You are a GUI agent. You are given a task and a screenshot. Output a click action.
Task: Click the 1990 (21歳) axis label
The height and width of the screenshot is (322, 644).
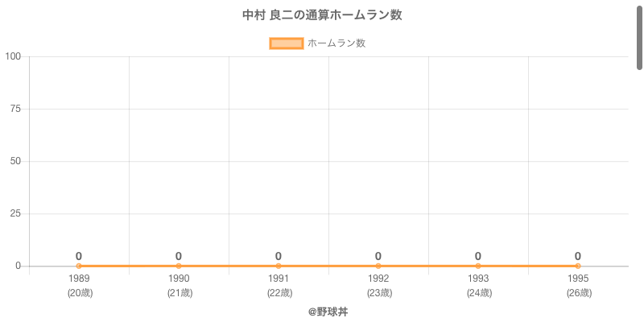tap(179, 286)
